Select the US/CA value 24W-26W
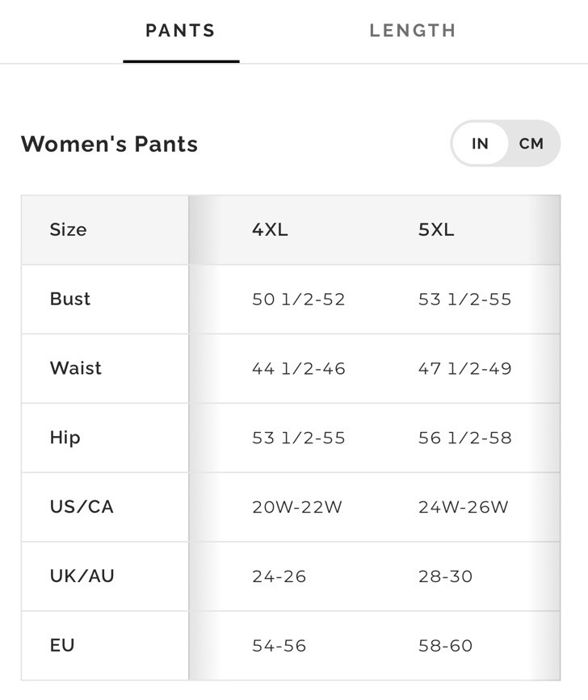The width and height of the screenshot is (588, 700). coord(464,507)
